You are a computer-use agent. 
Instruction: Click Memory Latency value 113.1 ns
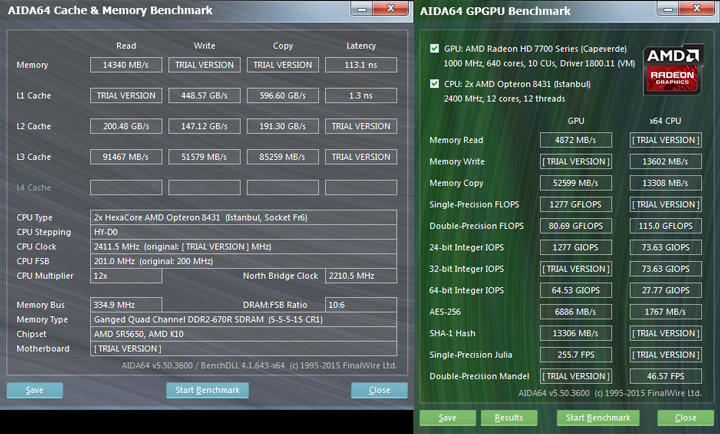pyautogui.click(x=361, y=65)
